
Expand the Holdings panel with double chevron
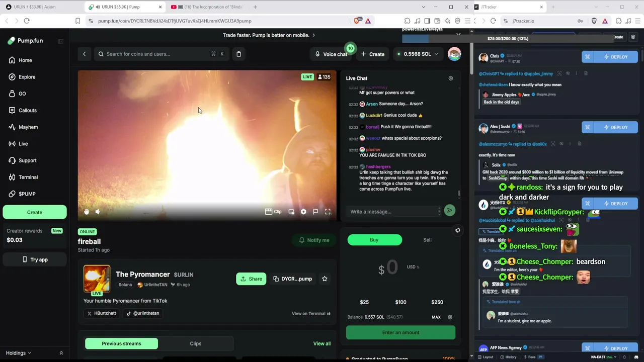pyautogui.click(x=61, y=353)
